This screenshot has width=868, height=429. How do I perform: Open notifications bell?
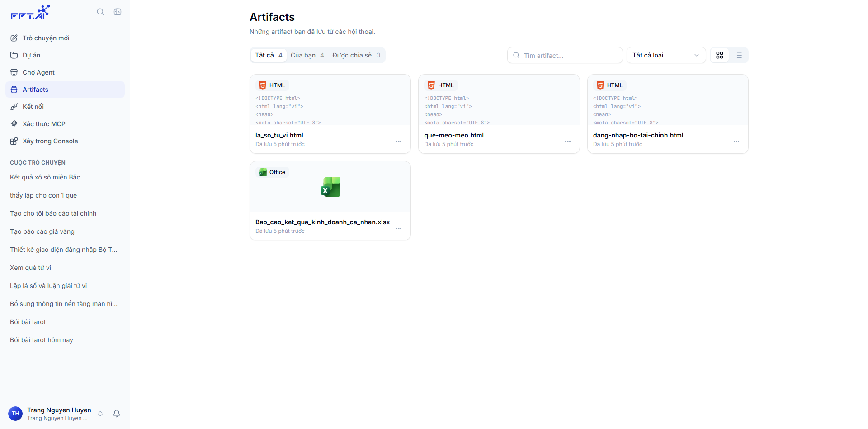(x=117, y=414)
